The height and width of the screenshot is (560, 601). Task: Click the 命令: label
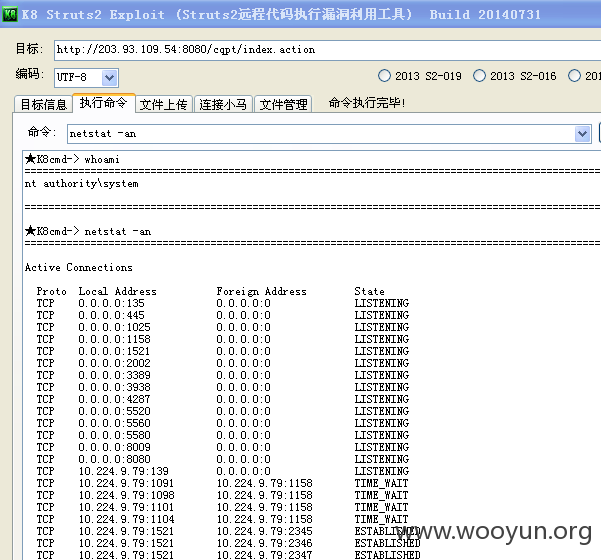(x=42, y=132)
